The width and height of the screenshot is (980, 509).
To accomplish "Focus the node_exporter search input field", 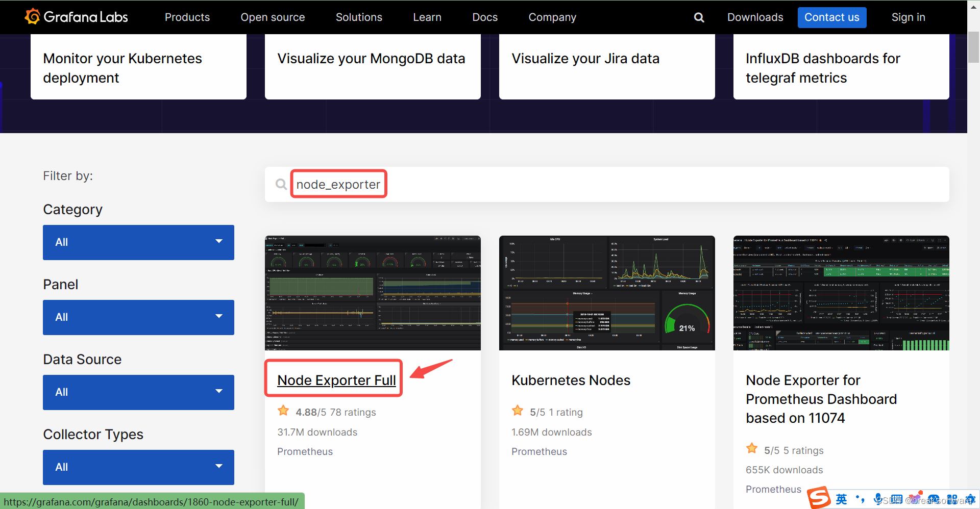I will [x=607, y=184].
